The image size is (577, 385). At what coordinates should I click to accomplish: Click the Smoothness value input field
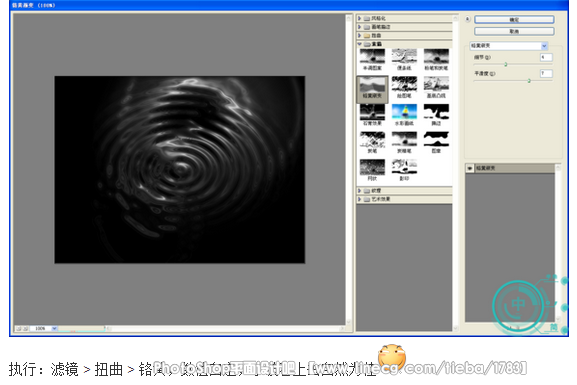click(x=546, y=73)
